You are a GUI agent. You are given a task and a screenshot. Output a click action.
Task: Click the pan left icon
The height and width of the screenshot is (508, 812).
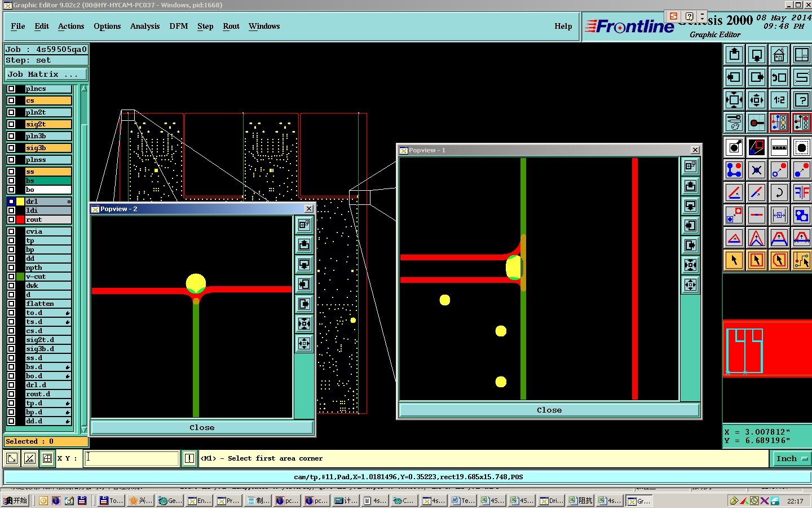coord(734,77)
